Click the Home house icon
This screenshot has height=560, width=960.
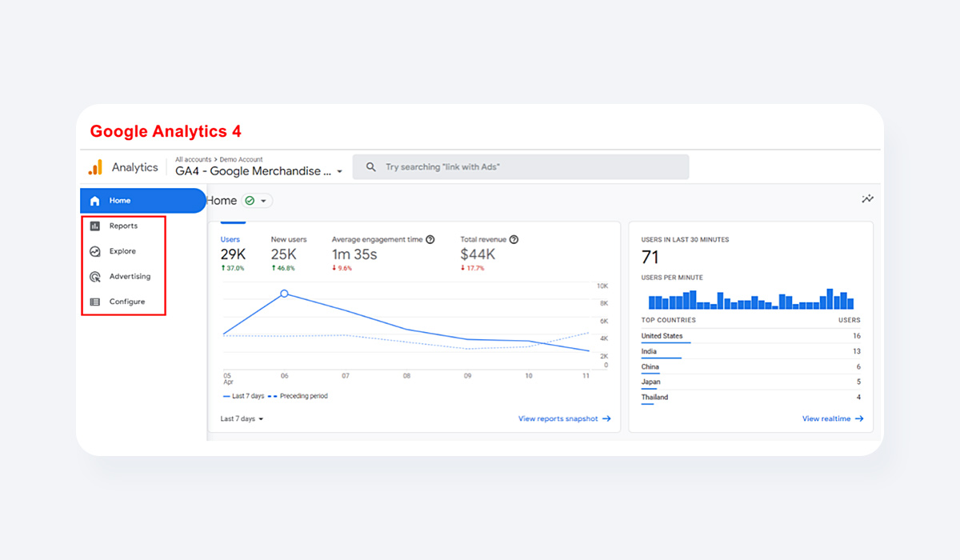pyautogui.click(x=95, y=201)
